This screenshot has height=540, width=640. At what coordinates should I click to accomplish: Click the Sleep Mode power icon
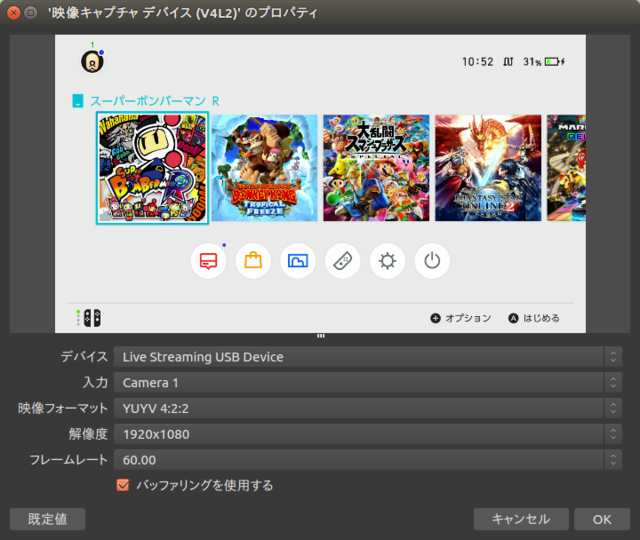(x=432, y=261)
